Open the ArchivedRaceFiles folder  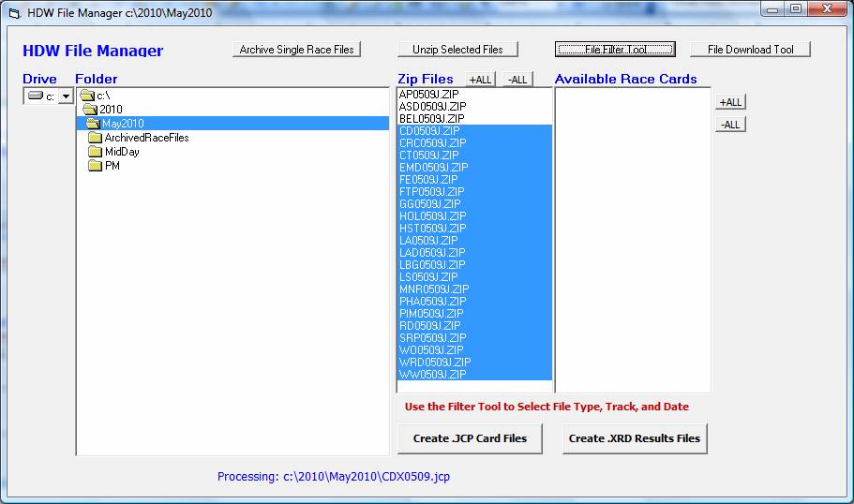(x=95, y=138)
